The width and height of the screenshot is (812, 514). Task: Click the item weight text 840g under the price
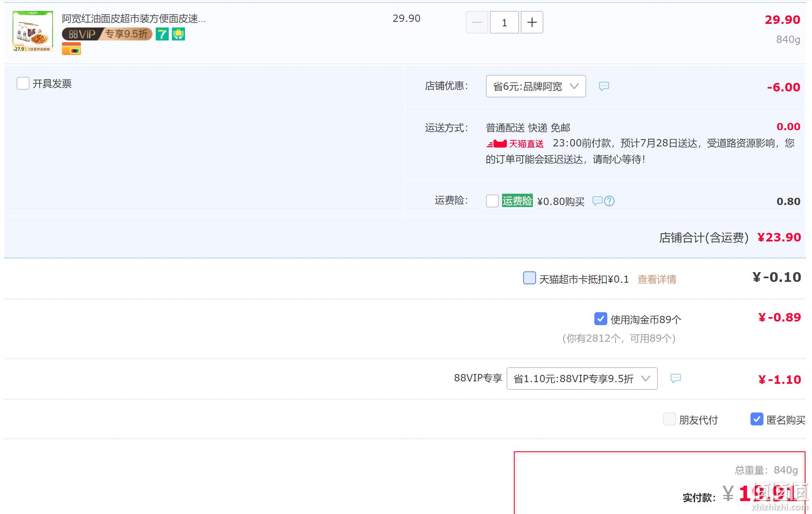tap(788, 40)
